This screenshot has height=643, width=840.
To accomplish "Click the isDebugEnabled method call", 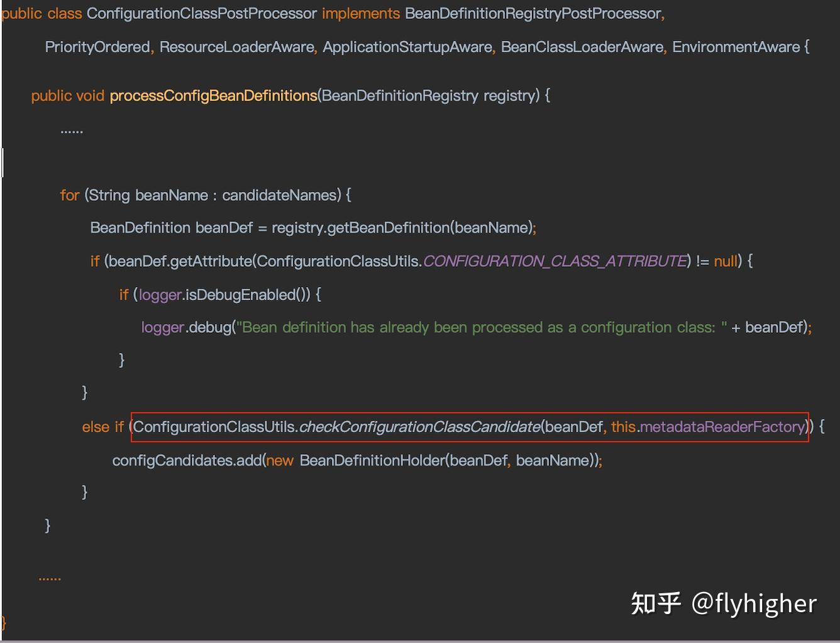I will tap(240, 294).
